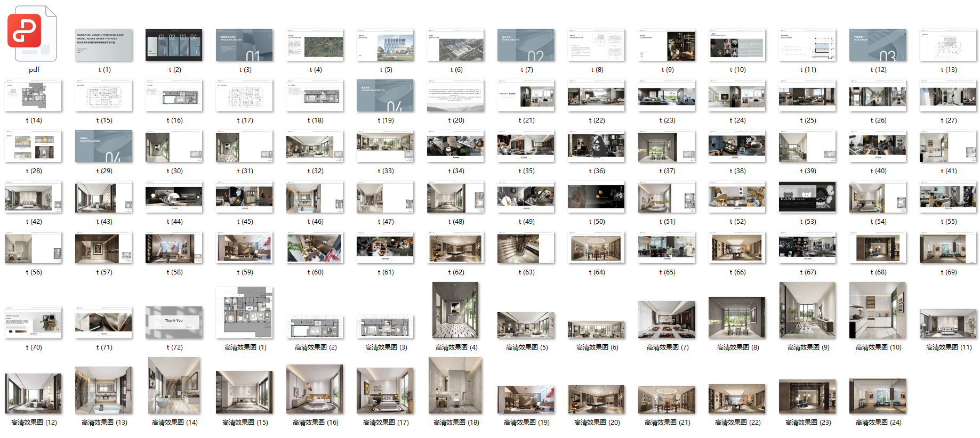Select the 高清效果图 (18) rendering thumbnail
Viewport: 980px width, 438px height.
(x=456, y=385)
